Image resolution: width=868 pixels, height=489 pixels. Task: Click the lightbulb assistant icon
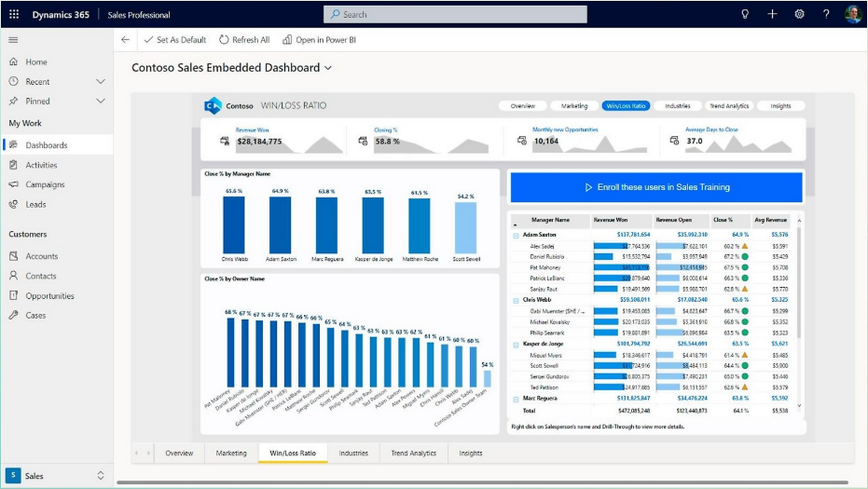pos(745,14)
